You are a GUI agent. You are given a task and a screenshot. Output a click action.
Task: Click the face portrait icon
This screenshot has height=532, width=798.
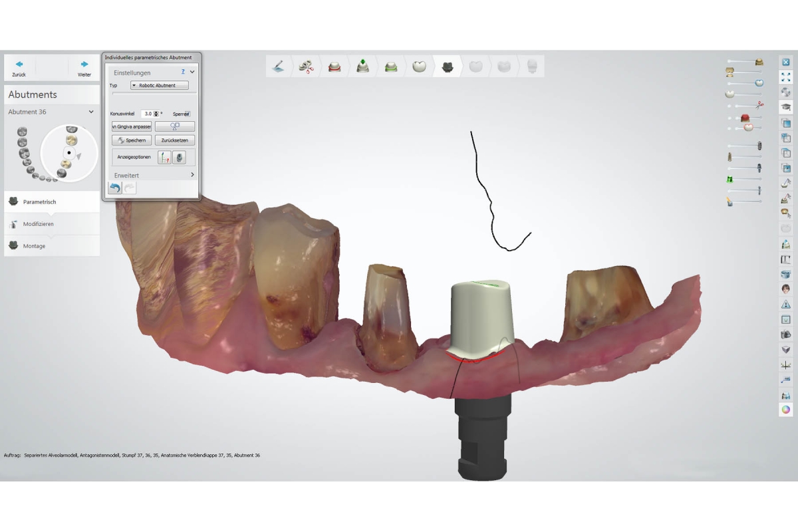point(785,289)
